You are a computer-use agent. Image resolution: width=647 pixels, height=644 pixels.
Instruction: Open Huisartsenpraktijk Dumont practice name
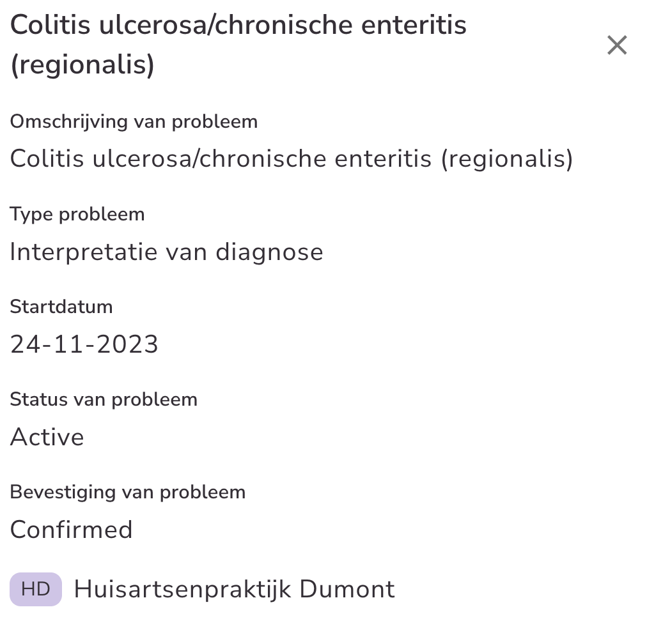[234, 589]
